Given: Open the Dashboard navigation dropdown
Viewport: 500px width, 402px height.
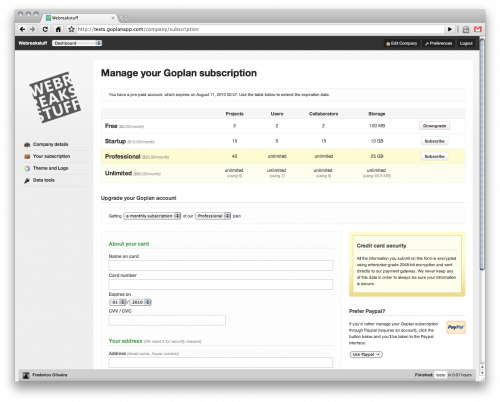Looking at the screenshot, I should click(x=77, y=43).
